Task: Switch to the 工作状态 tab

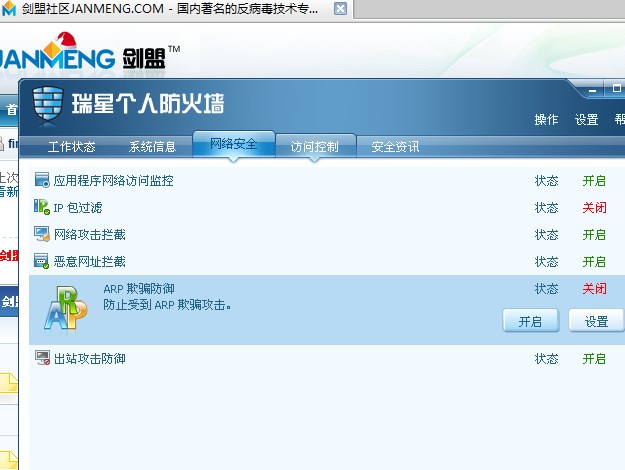Action: 72,147
